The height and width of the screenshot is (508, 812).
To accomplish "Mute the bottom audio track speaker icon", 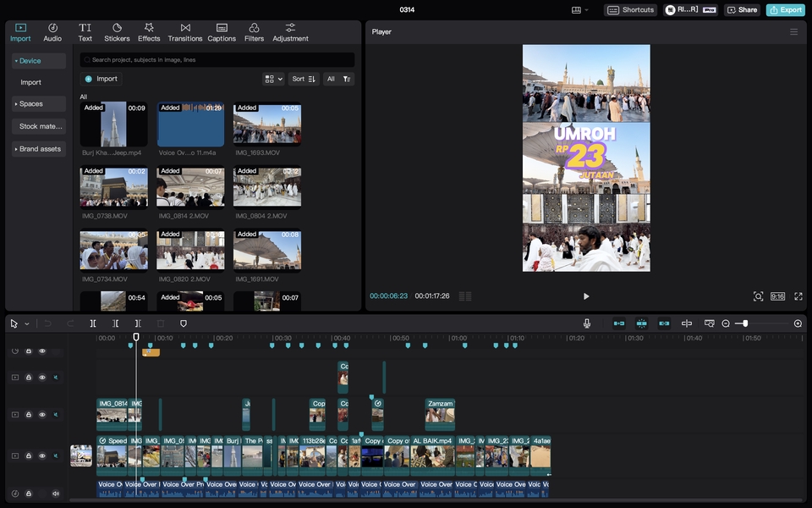I will (x=56, y=494).
